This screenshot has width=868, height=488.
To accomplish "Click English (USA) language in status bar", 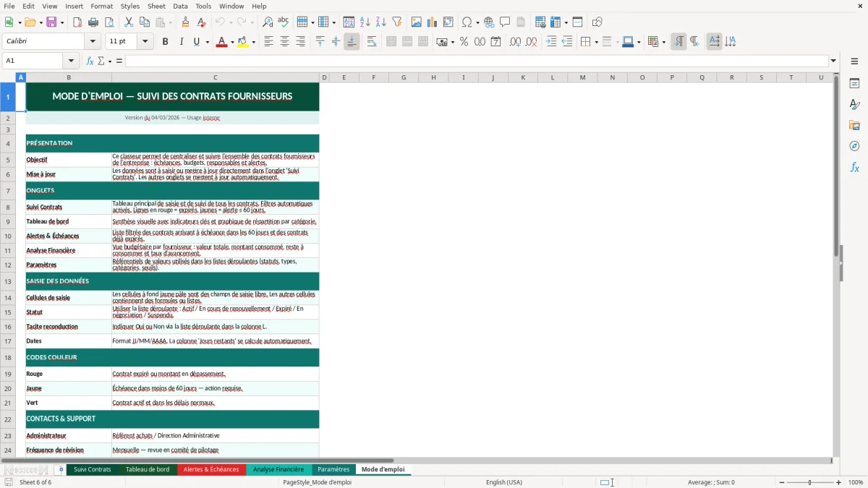I will [504, 482].
